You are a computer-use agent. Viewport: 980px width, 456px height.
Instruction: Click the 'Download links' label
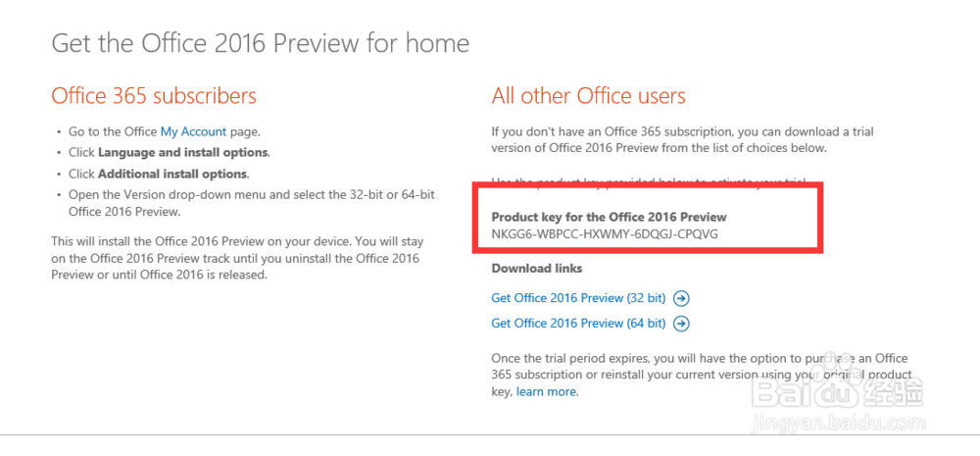(536, 269)
